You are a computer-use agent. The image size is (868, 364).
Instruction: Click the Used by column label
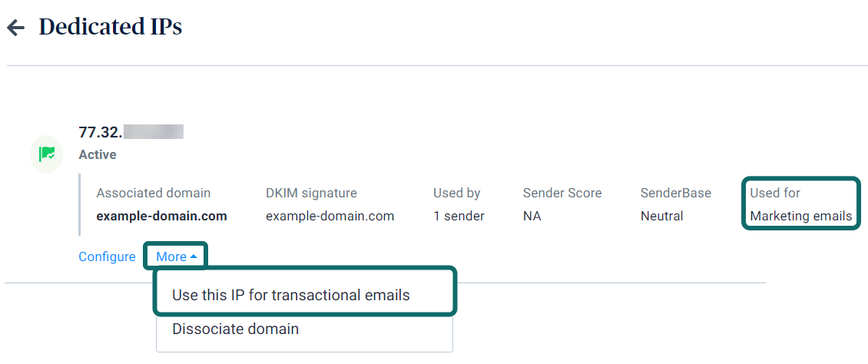coord(456,193)
